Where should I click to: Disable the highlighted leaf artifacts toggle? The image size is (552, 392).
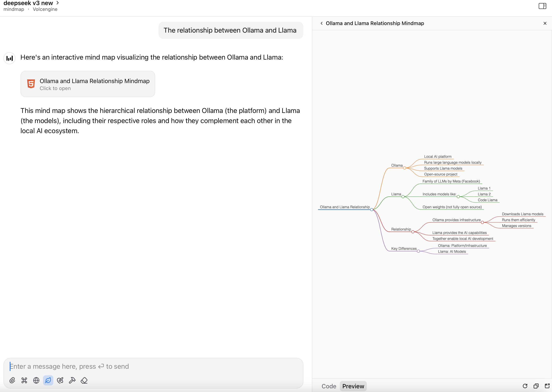[x=48, y=380]
